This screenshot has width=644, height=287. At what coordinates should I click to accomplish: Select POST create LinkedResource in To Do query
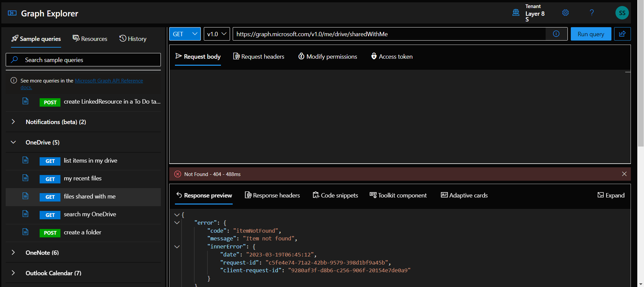pos(83,102)
